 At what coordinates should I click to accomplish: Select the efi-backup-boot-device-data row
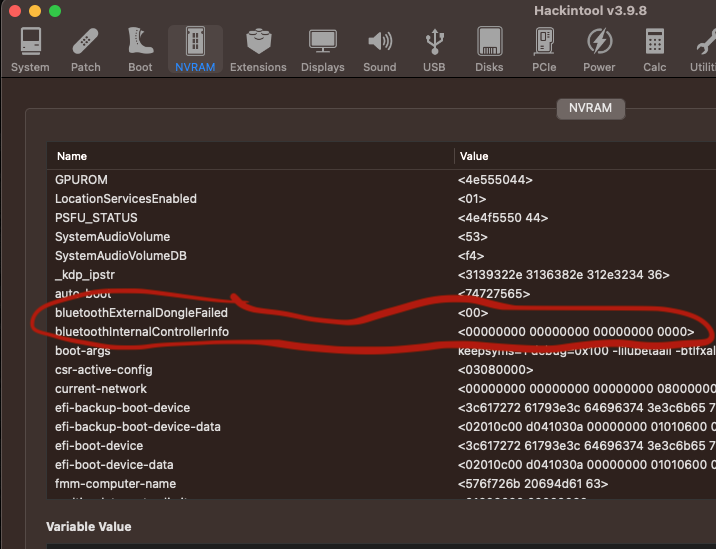point(381,427)
